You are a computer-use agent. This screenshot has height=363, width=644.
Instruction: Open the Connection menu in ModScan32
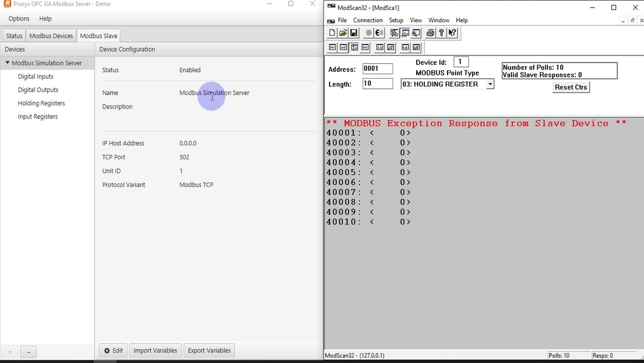click(368, 20)
